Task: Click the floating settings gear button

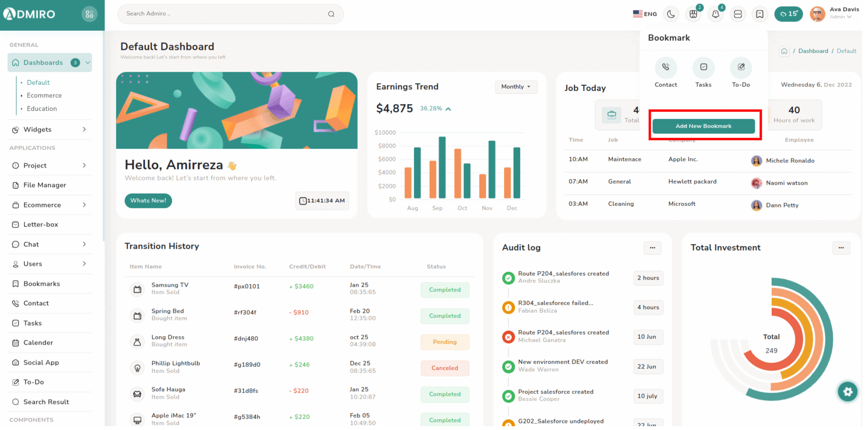Action: 848,392
